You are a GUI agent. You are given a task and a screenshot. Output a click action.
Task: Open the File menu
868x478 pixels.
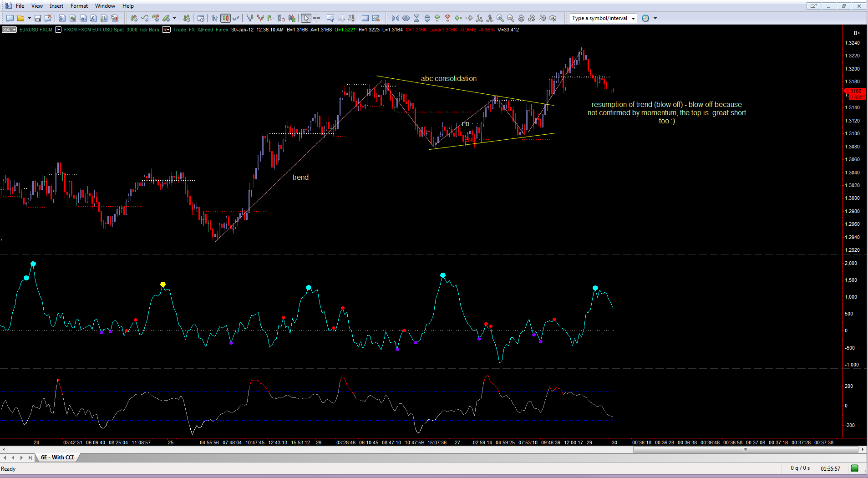click(20, 6)
